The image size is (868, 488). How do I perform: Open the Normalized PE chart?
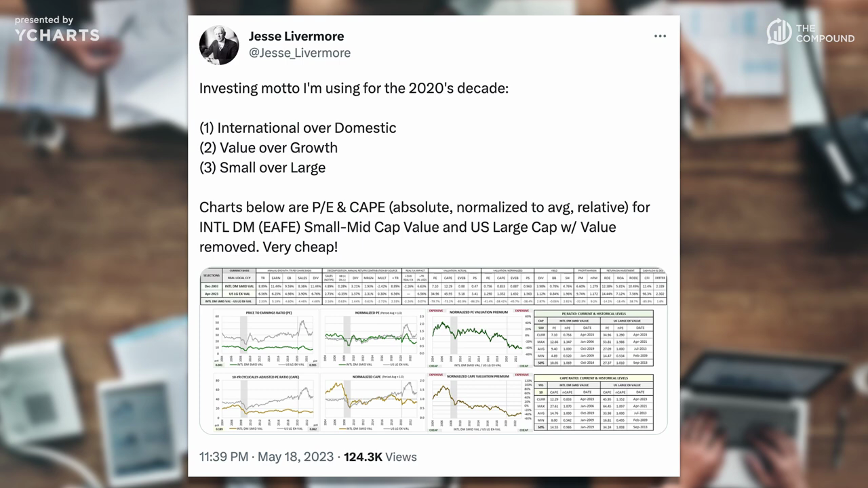pyautogui.click(x=373, y=338)
